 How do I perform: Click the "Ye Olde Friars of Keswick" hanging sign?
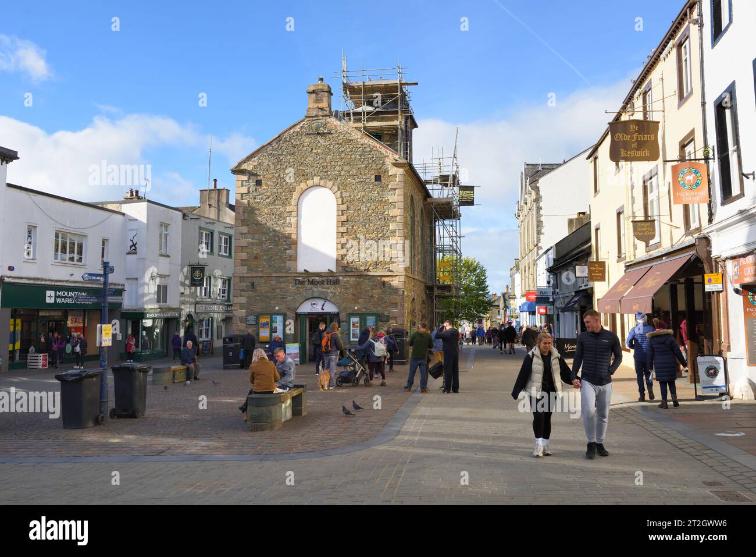tap(634, 141)
